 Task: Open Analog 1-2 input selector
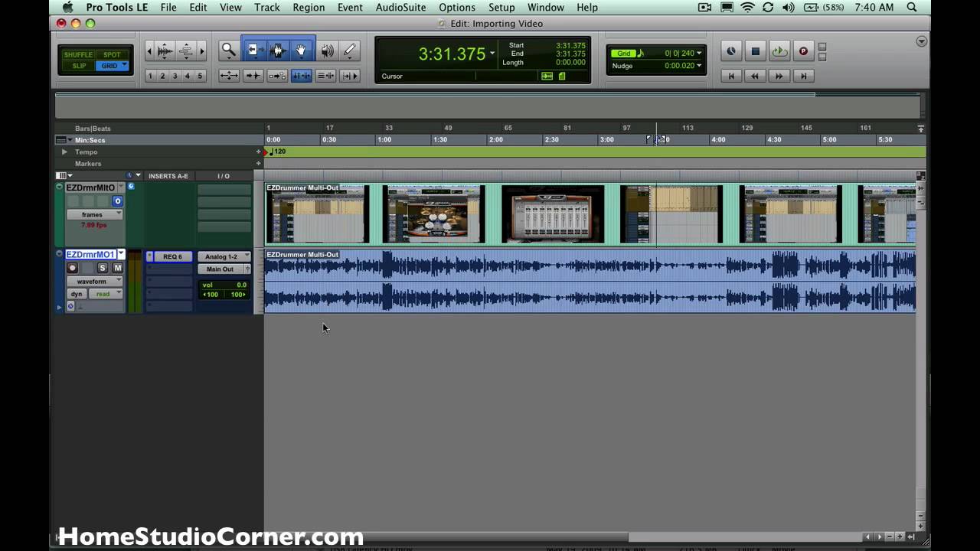point(224,257)
